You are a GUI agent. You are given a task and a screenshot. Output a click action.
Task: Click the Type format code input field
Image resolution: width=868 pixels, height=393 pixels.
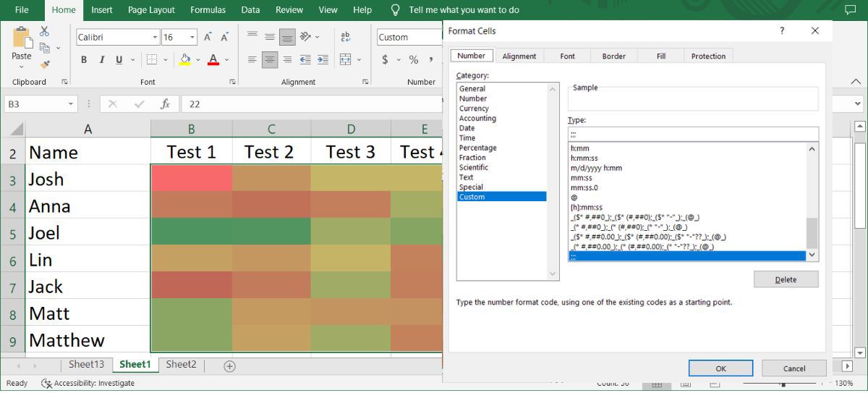(x=692, y=134)
